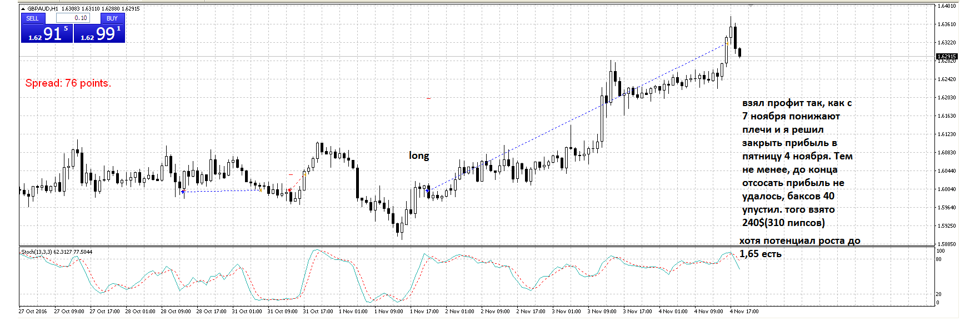
Task: Click the 0.10 lot volume field
Action: (73, 18)
